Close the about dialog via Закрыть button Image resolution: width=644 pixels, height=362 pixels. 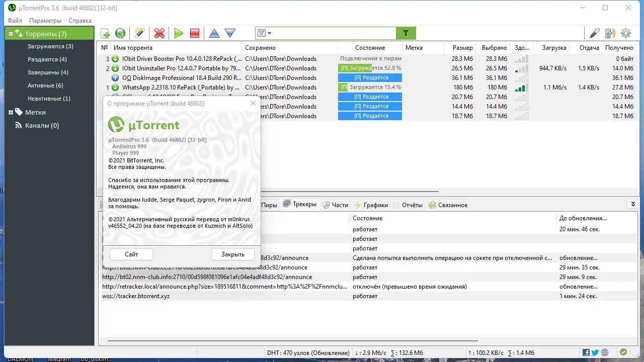pos(232,254)
